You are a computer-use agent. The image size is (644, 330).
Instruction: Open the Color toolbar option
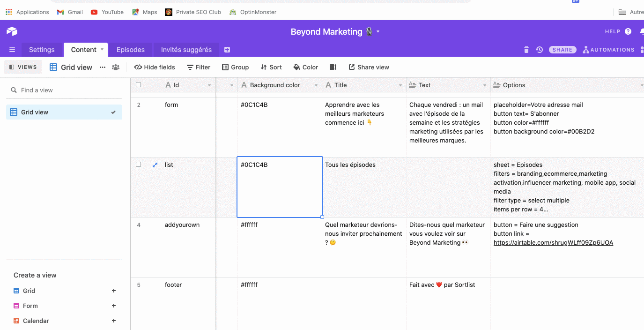305,67
